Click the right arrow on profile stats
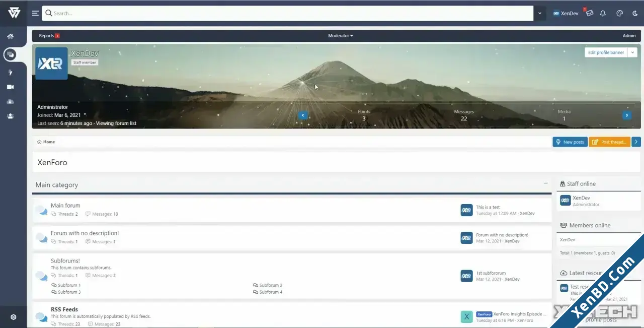The width and height of the screenshot is (644, 328). [x=627, y=115]
